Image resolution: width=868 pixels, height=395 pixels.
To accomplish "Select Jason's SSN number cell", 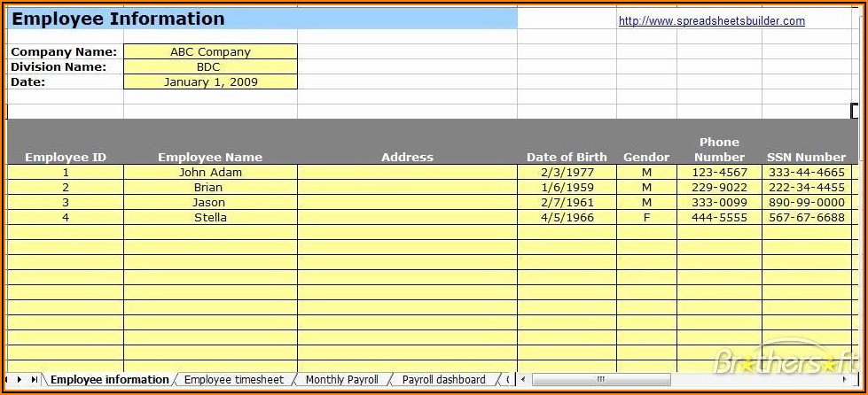I will (x=806, y=203).
